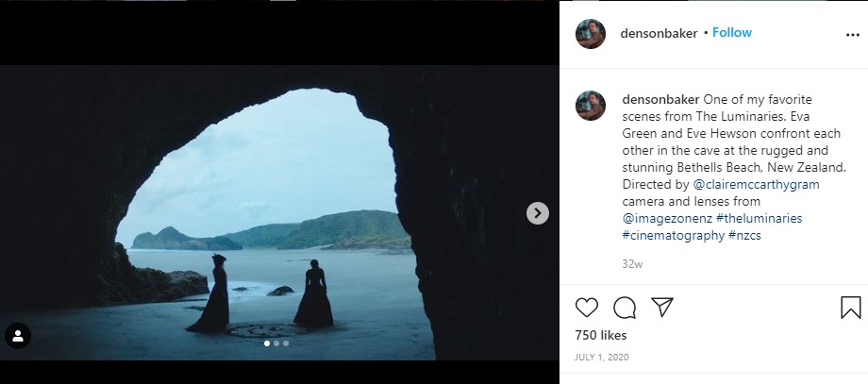This screenshot has height=384, width=868.
Task: Save post with bookmark icon
Action: [850, 308]
